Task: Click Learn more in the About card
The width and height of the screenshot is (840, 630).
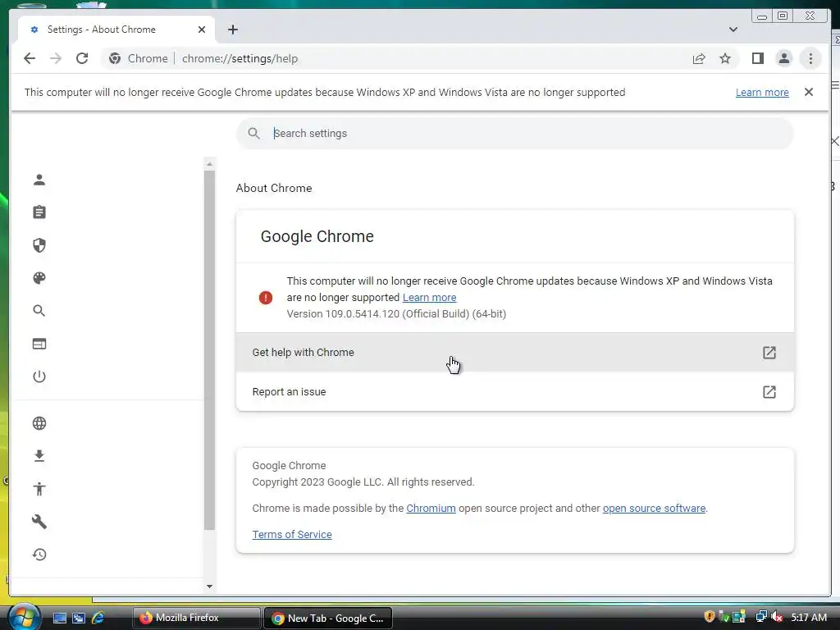Action: (429, 297)
